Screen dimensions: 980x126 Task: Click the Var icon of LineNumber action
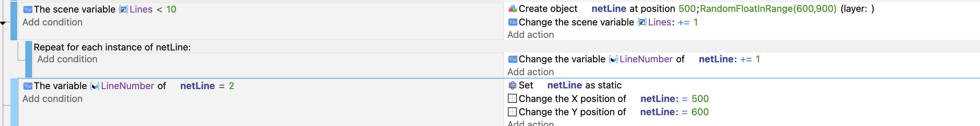pos(513,59)
